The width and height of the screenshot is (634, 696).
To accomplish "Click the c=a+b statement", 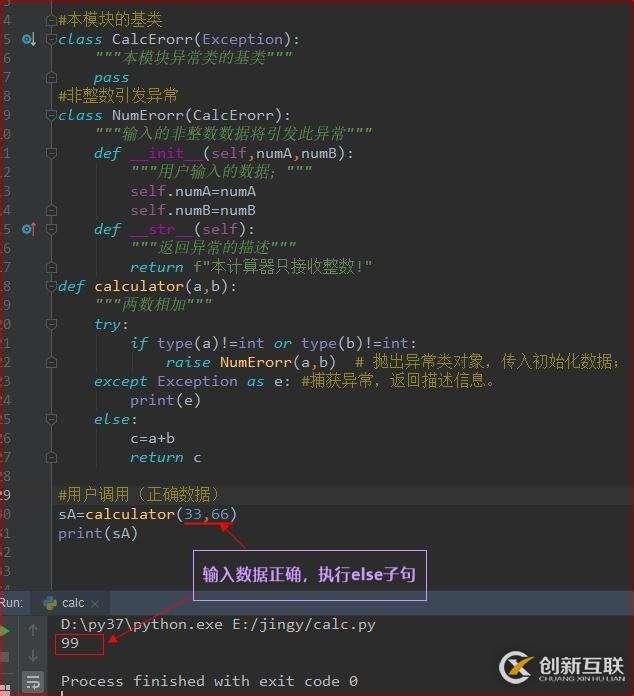I will click(x=152, y=439).
